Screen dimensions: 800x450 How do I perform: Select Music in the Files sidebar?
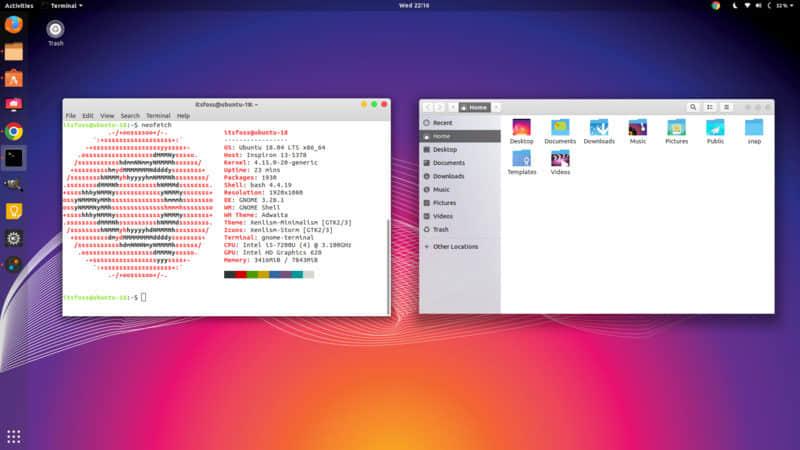441,189
